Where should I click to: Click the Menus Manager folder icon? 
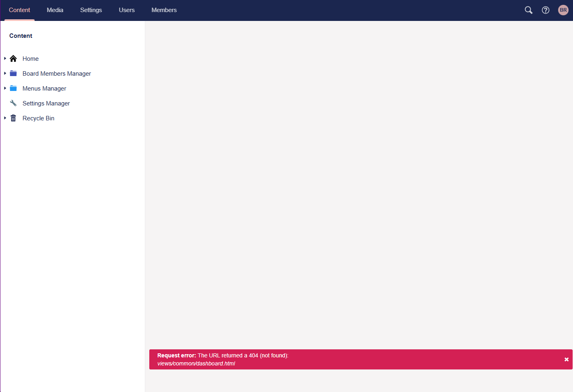(x=13, y=89)
